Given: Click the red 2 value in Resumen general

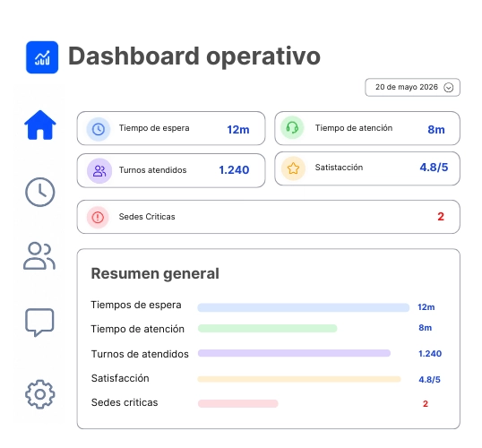Looking at the screenshot, I should pos(426,404).
